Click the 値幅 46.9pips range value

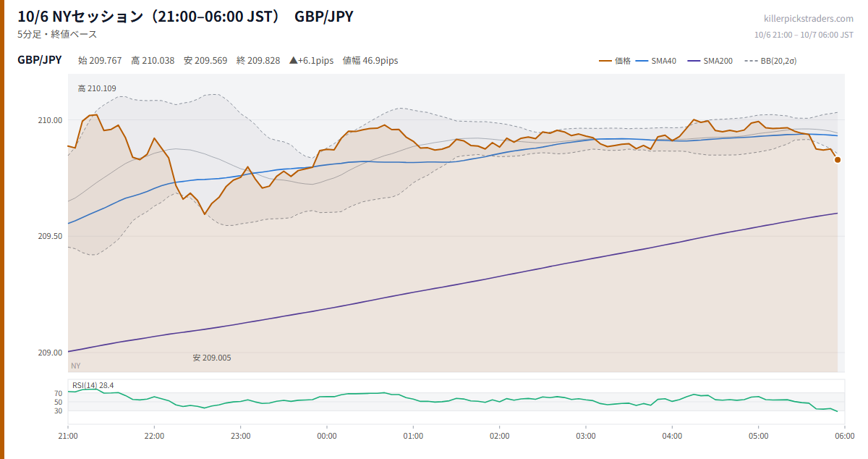(370, 60)
